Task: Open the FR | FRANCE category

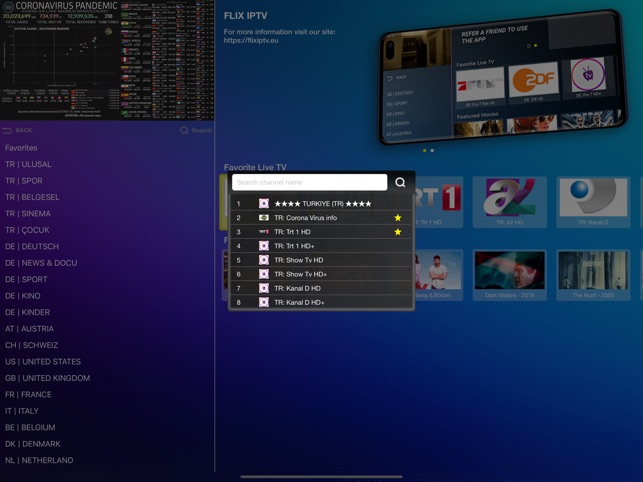Action: pos(28,394)
